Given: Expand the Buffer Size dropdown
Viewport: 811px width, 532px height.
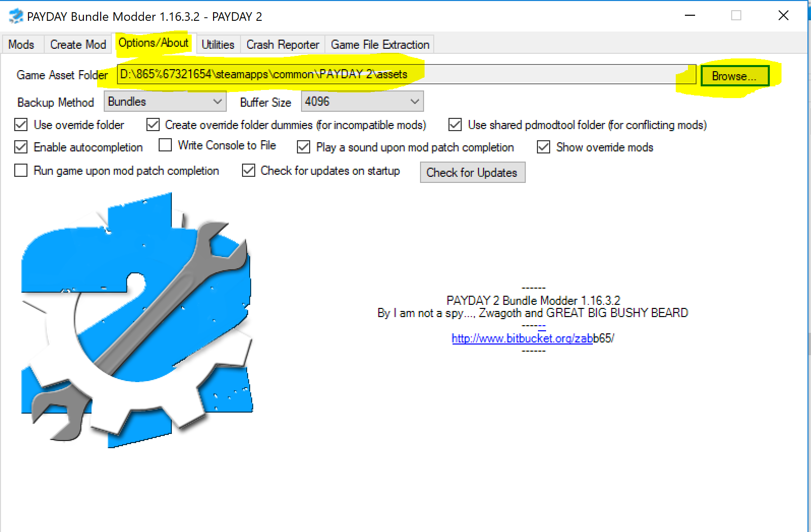Looking at the screenshot, I should click(362, 102).
